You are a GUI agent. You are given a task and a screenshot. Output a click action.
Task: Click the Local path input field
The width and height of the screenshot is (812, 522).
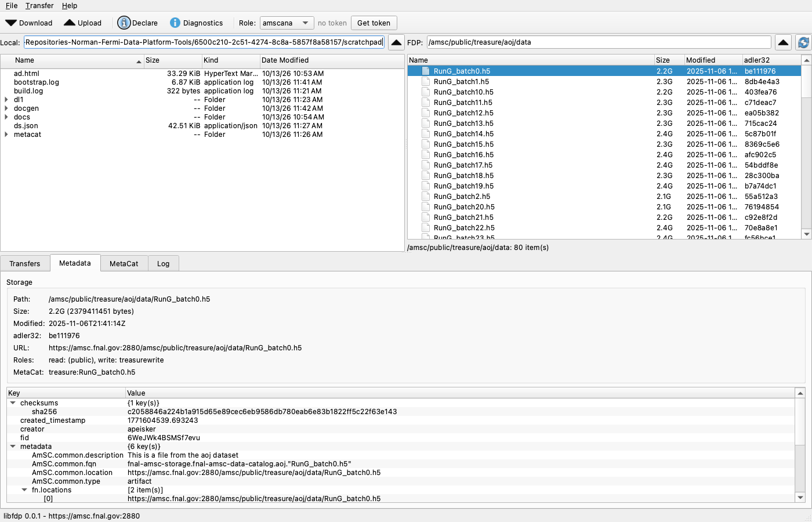tap(204, 42)
